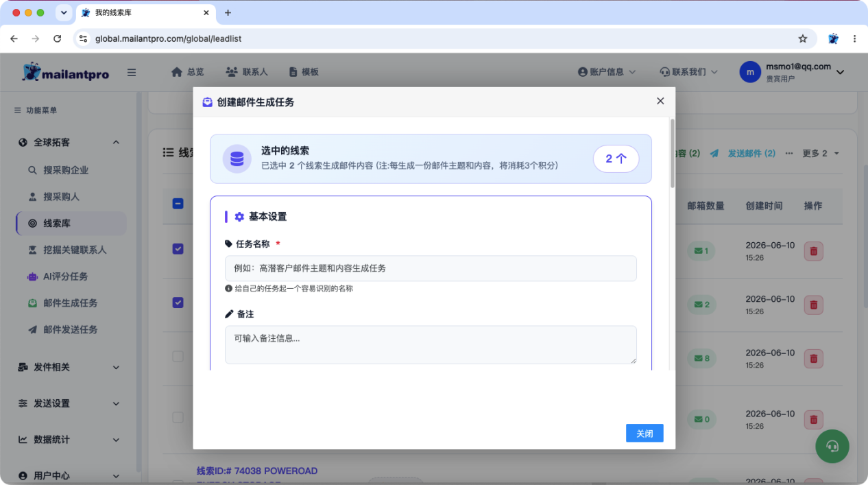
Task: Click the dialog's vertical scrollbar
Action: 673,154
